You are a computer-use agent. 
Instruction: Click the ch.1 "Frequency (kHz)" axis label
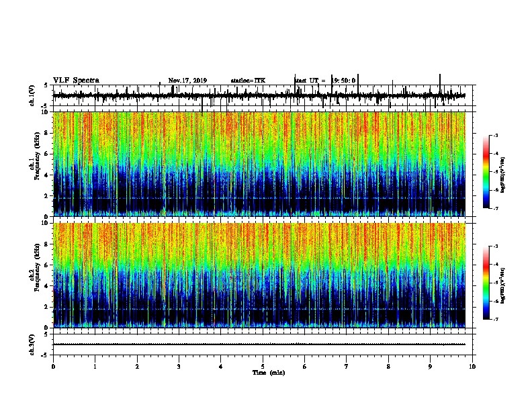37,156
